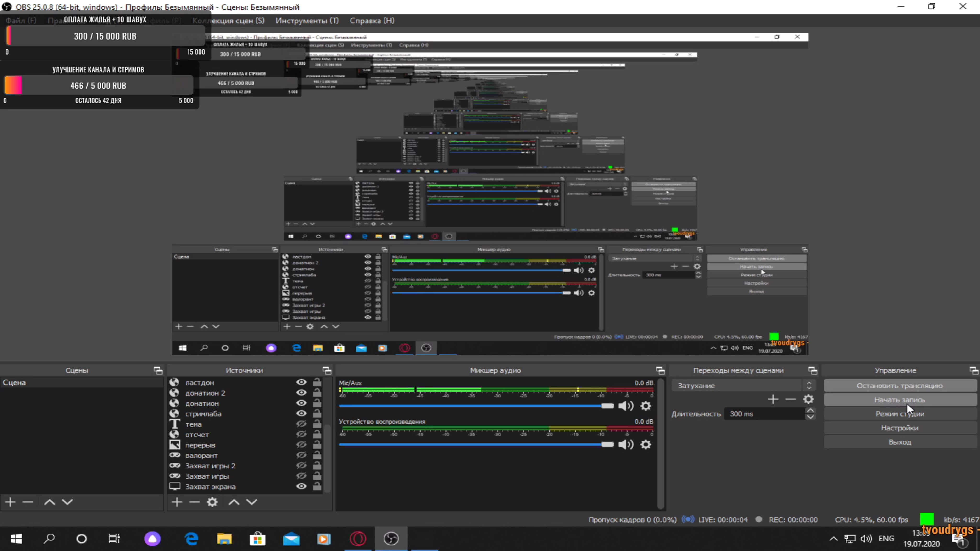The width and height of the screenshot is (980, 551).
Task: Open Mic/Aux audio settings gear
Action: [x=646, y=406]
